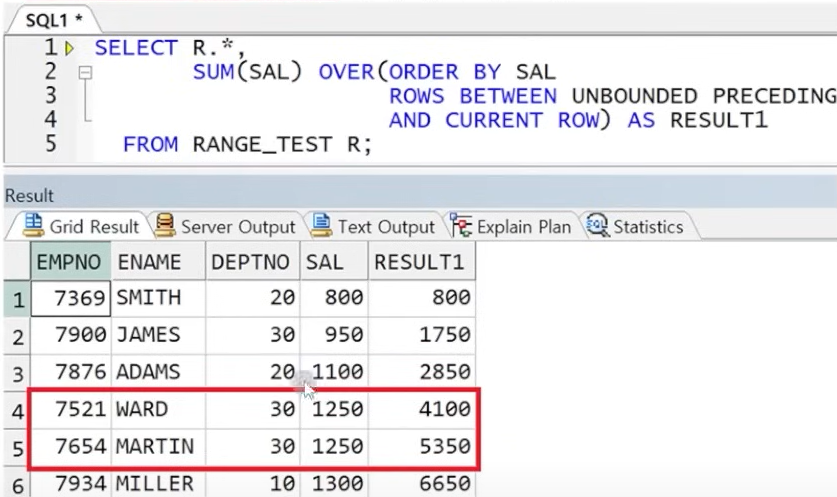837x497 pixels.
Task: Open the Grid Result tab
Action: pyautogui.click(x=81, y=226)
